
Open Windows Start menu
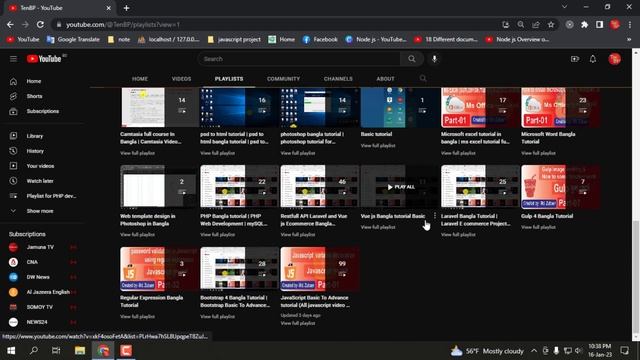pyautogui.click(x=11, y=351)
